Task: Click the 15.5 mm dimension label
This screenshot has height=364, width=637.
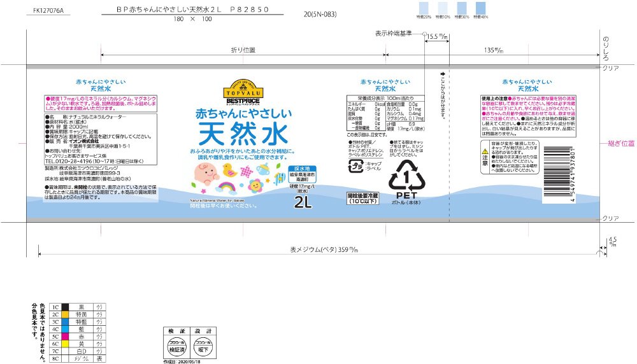Action: tap(437, 36)
